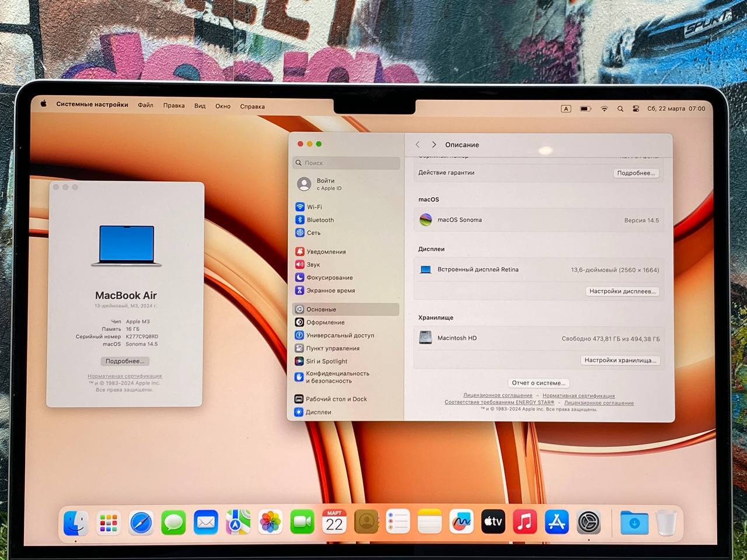Click the Поиск search field
The image size is (747, 560).
[347, 163]
